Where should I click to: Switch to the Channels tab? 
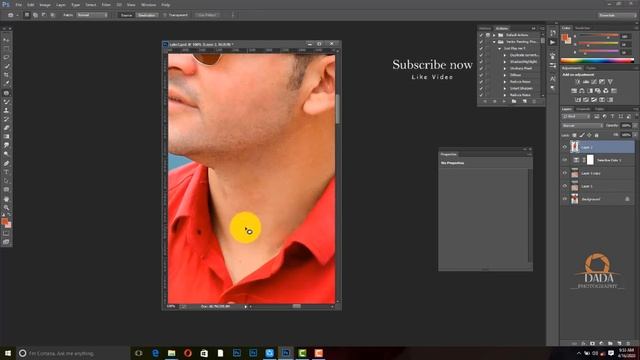583,109
